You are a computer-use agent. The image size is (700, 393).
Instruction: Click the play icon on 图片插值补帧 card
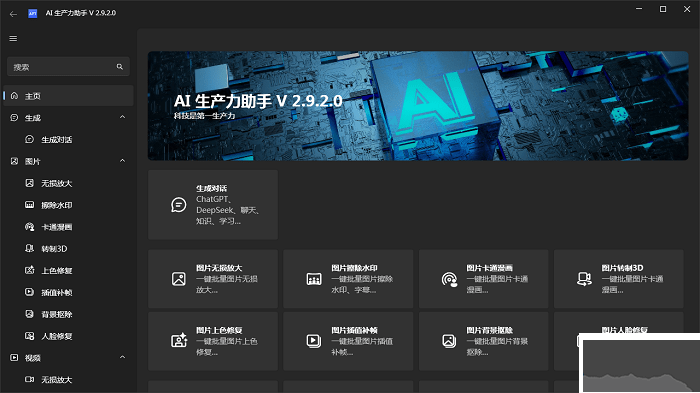[x=314, y=341]
